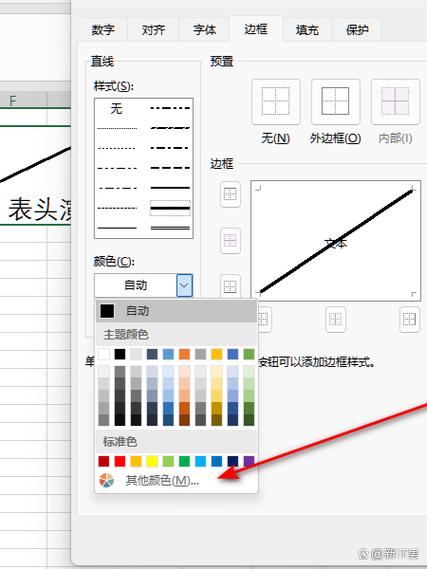This screenshot has width=427, height=569.
Task: Pick darkest green shade in theme colors
Action: (249, 420)
